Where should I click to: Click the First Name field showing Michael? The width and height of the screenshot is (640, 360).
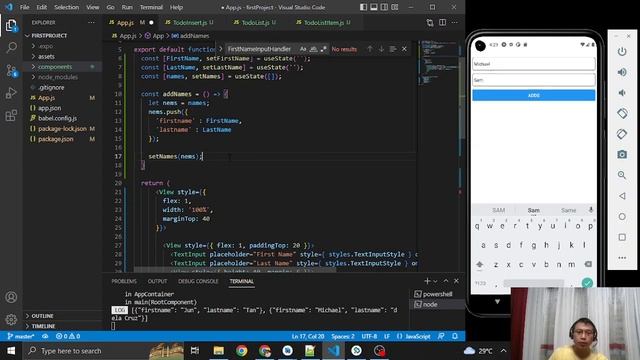pyautogui.click(x=533, y=64)
